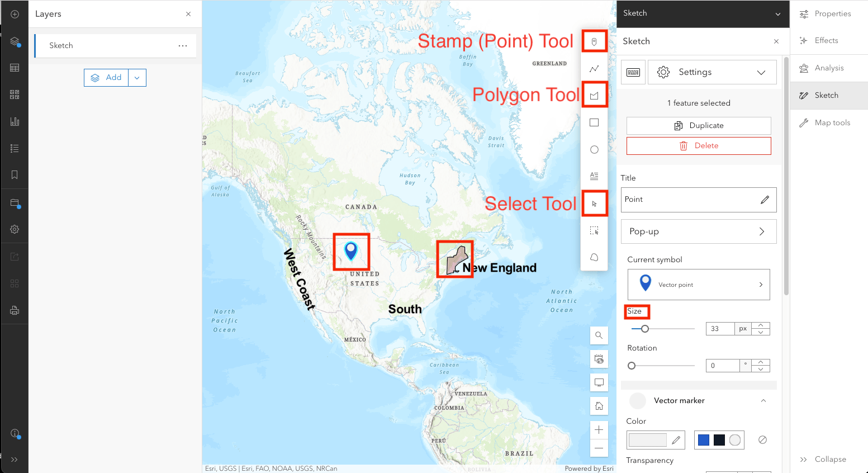The image size is (868, 473).
Task: Switch to the Effects panel
Action: click(826, 41)
